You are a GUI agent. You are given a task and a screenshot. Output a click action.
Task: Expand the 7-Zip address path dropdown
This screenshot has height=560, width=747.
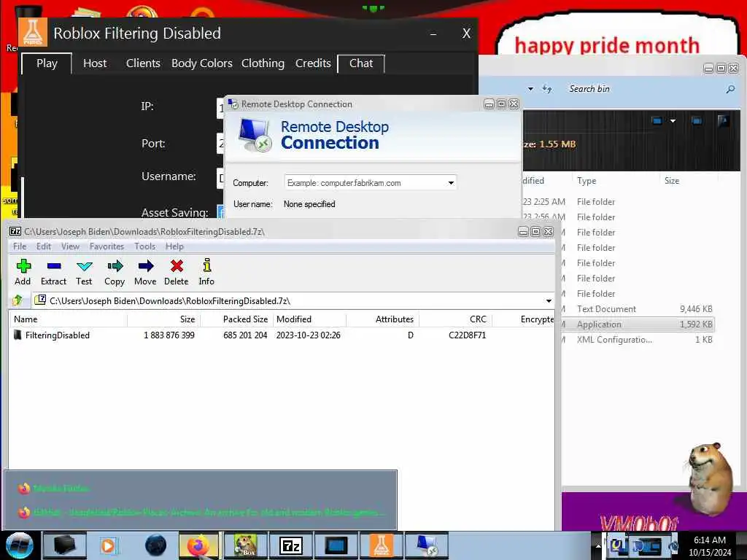point(549,301)
